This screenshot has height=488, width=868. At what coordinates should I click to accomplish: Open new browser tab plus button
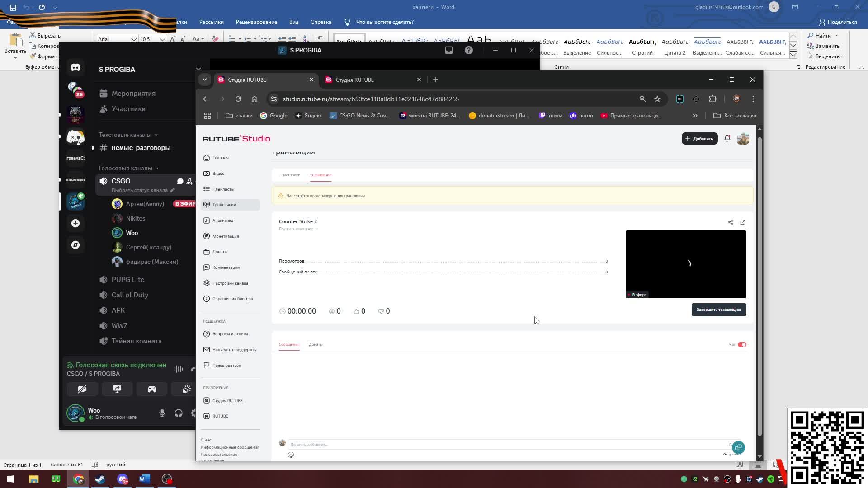(435, 80)
